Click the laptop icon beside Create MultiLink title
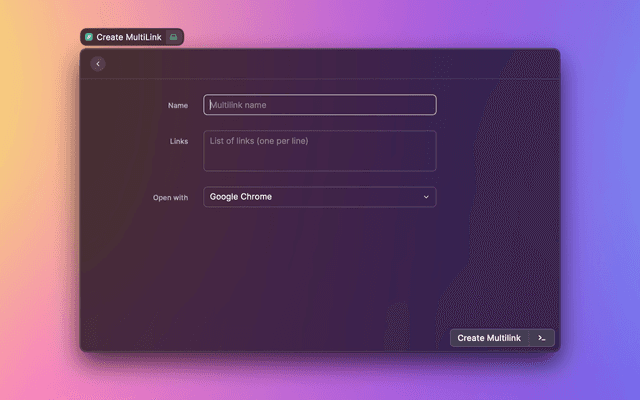This screenshot has width=640, height=400. point(173,37)
